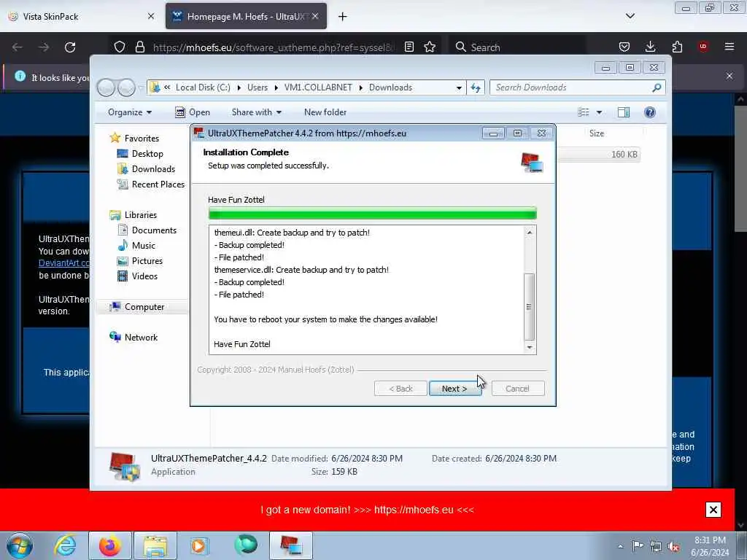Open Documents library
The height and width of the screenshot is (560, 747).
point(147,230)
